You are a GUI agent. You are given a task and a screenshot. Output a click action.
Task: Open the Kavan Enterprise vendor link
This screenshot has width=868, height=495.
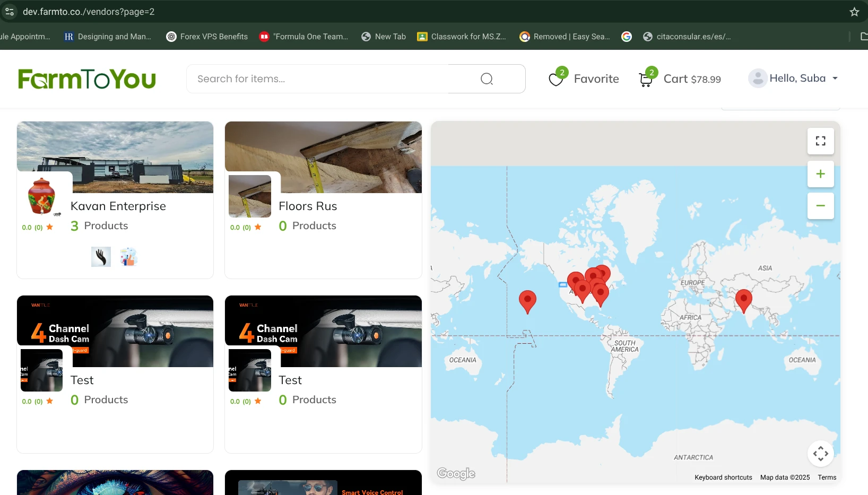pos(118,206)
